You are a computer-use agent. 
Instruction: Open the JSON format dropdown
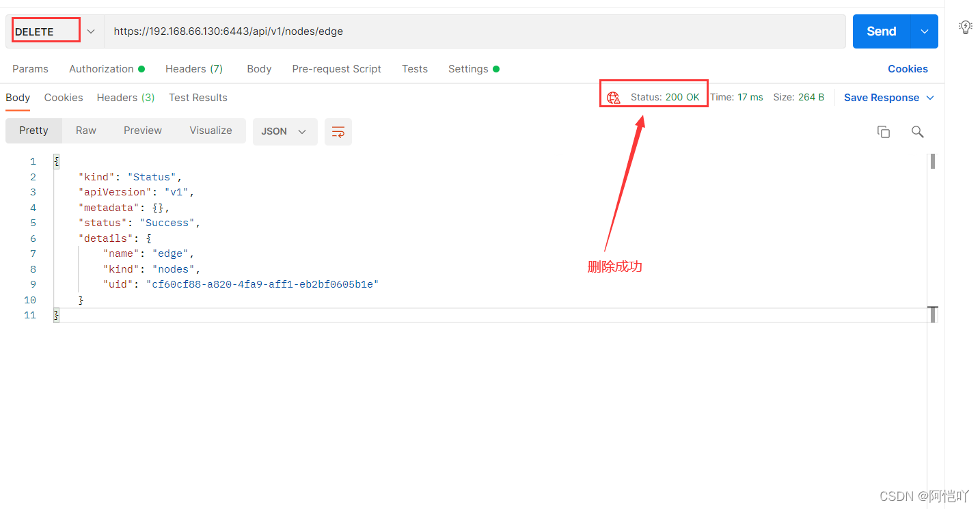click(285, 131)
